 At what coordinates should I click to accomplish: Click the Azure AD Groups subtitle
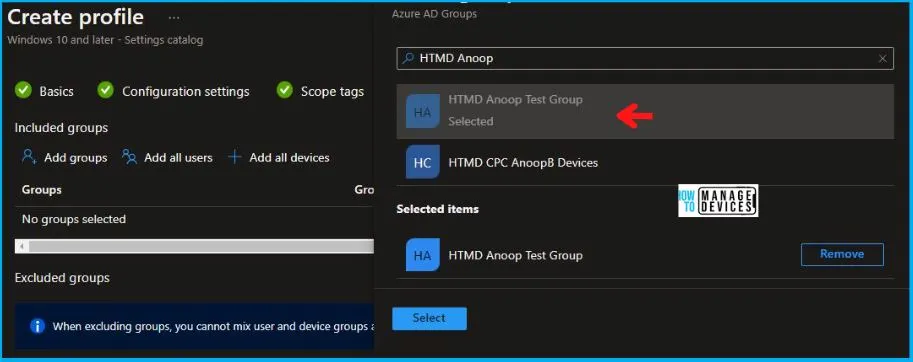click(434, 13)
